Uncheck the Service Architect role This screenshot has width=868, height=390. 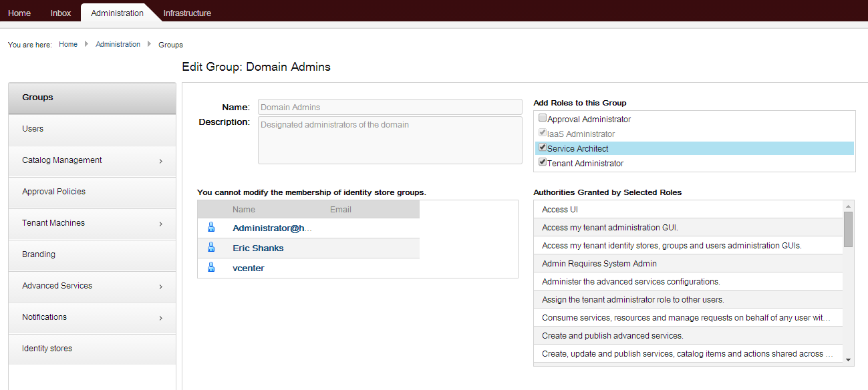point(543,148)
